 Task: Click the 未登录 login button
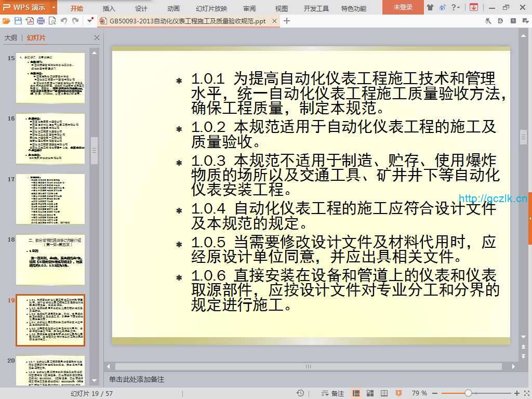pos(403,7)
